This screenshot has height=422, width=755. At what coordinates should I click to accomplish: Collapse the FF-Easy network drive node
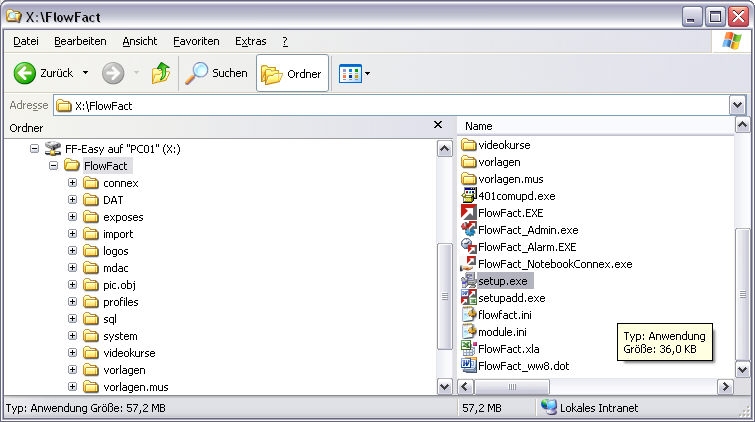click(34, 148)
